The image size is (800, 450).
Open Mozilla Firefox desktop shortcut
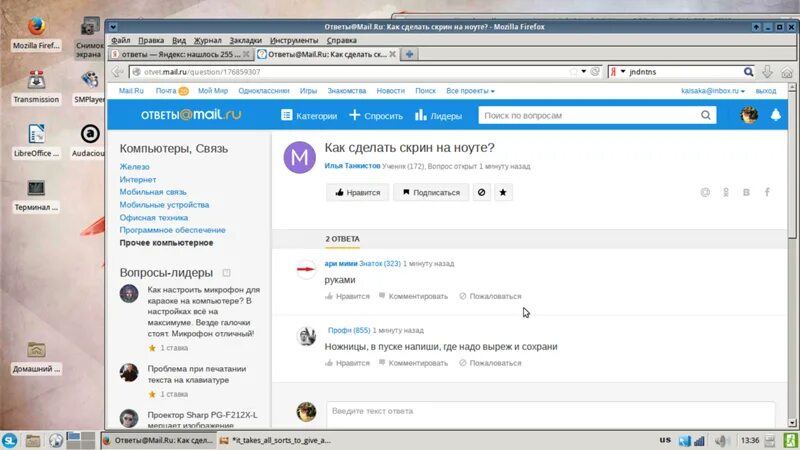pyautogui.click(x=36, y=33)
